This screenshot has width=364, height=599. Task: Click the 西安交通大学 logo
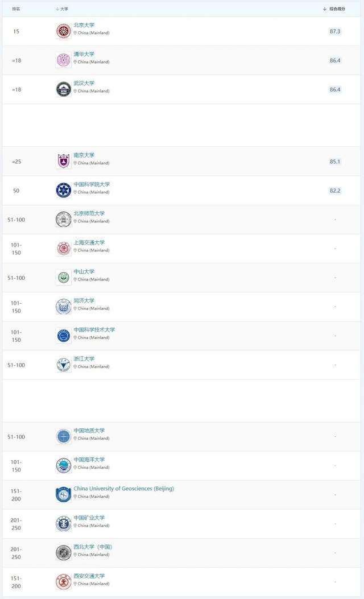click(63, 582)
